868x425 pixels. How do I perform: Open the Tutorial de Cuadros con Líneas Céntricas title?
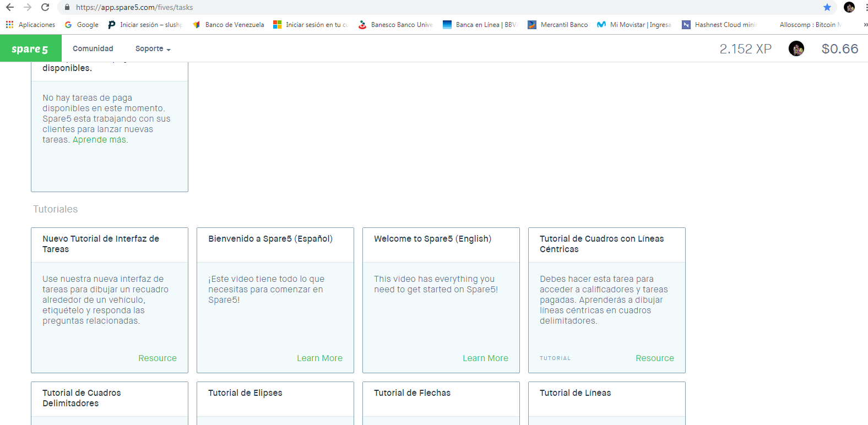click(x=601, y=244)
